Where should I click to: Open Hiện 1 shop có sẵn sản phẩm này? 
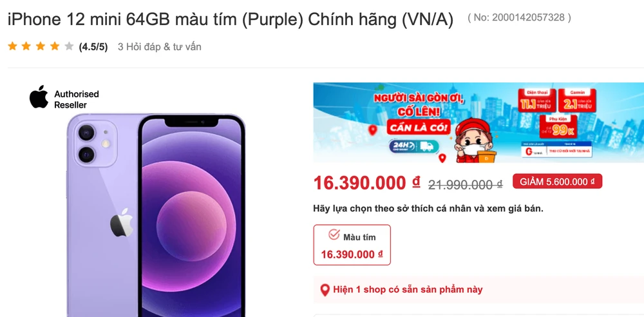408,289
